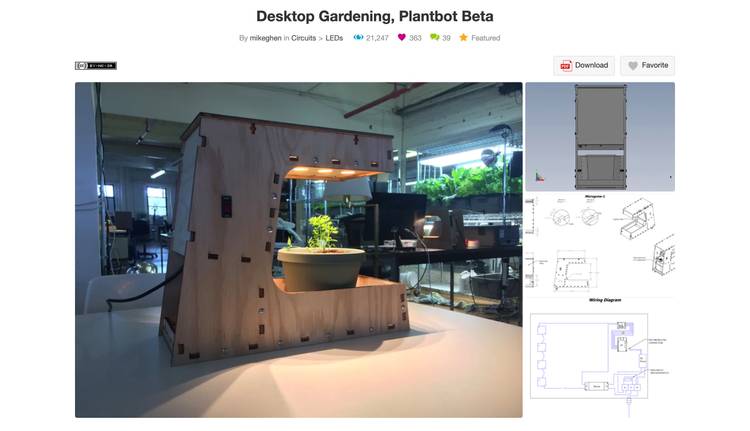750x431 pixels.
Task: Open the Circuits category link
Action: [x=303, y=38]
